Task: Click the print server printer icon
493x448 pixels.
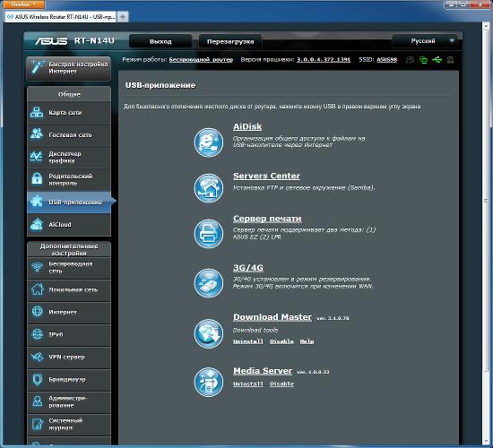Action: tap(209, 234)
